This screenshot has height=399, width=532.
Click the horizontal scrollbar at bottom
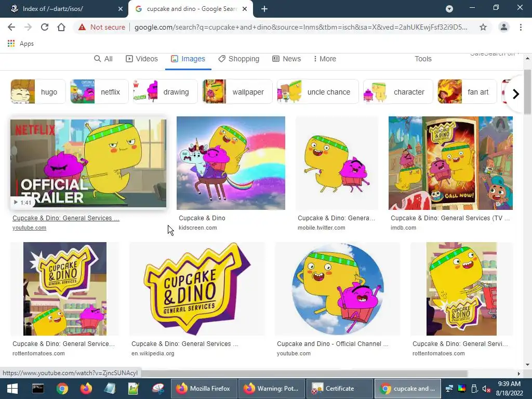coord(304,374)
